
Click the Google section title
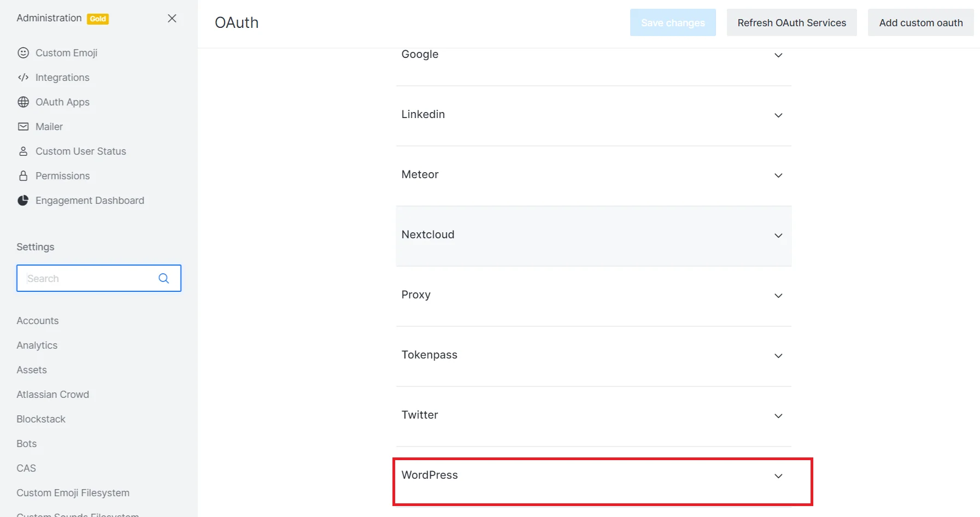click(x=420, y=54)
